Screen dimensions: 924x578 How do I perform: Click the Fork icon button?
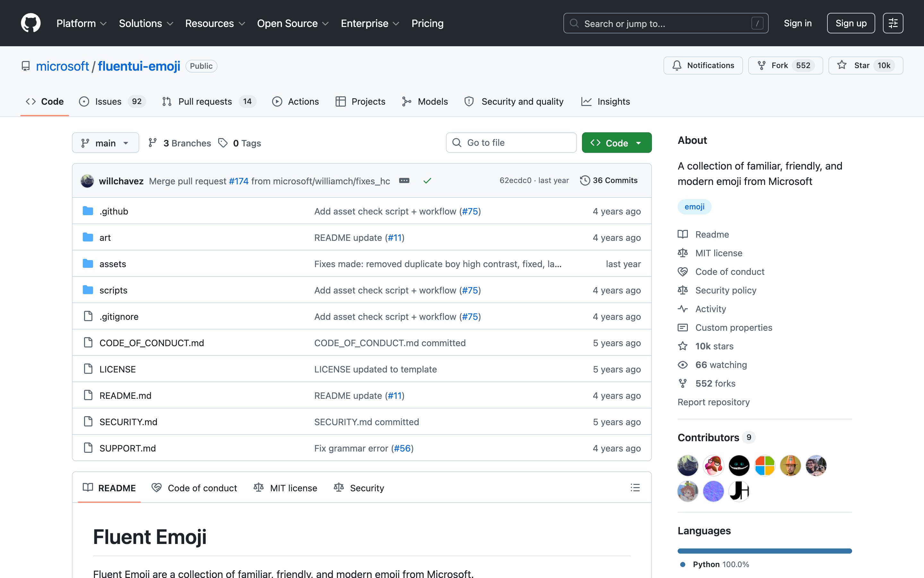pyautogui.click(x=761, y=66)
